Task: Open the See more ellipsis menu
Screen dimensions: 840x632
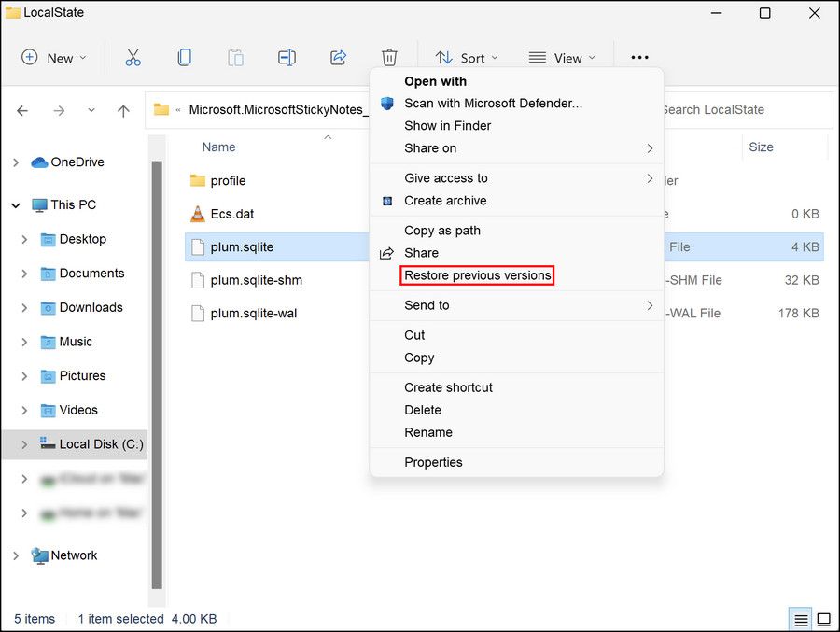Action: click(x=639, y=57)
